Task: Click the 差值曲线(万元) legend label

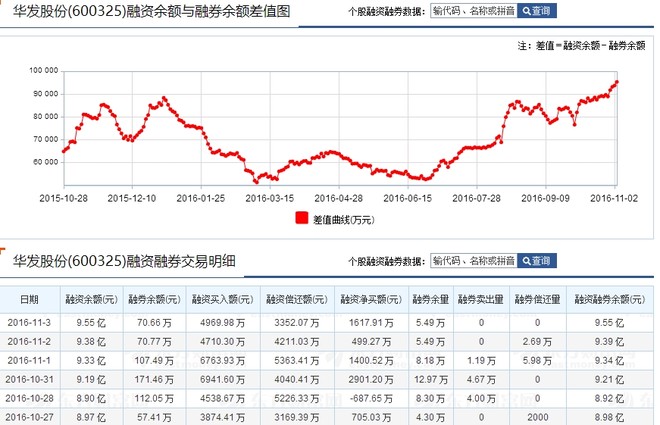Action: click(343, 219)
